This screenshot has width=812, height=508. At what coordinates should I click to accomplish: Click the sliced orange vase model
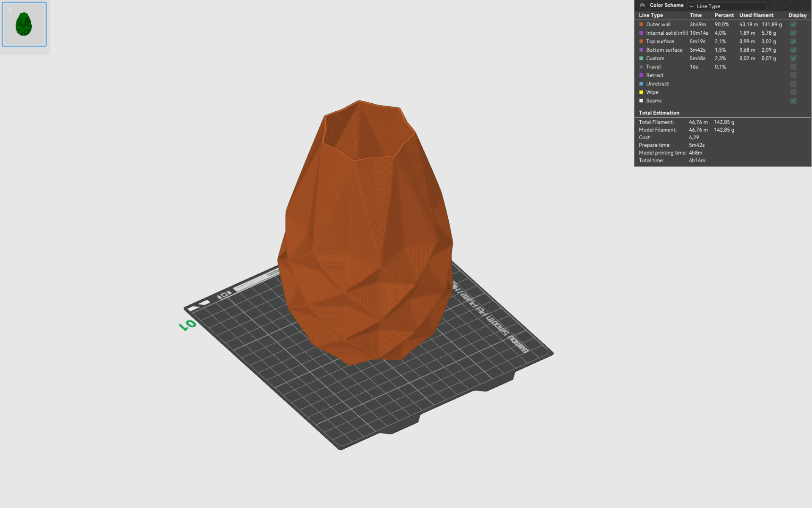pyautogui.click(x=366, y=237)
